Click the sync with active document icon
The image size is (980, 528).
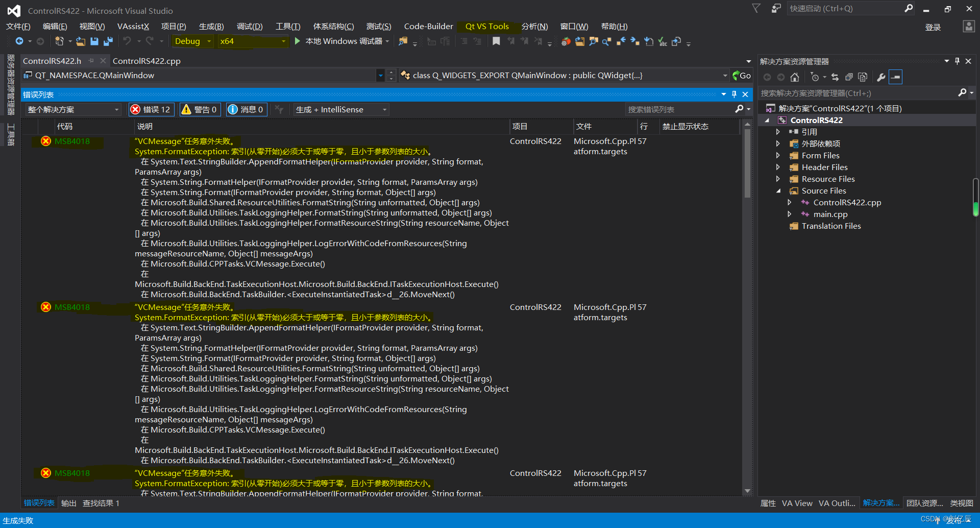[x=835, y=77]
